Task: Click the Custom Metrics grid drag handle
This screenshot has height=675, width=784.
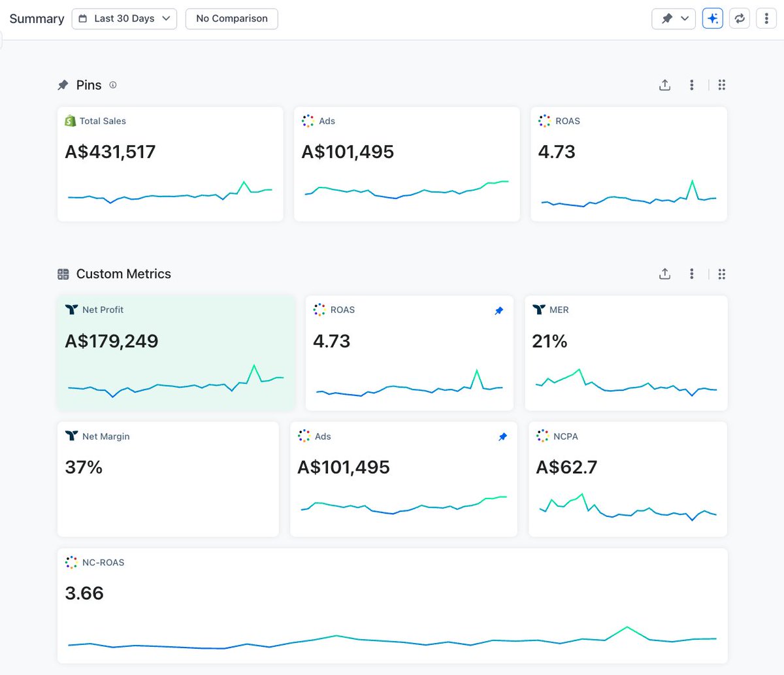Action: 722,274
